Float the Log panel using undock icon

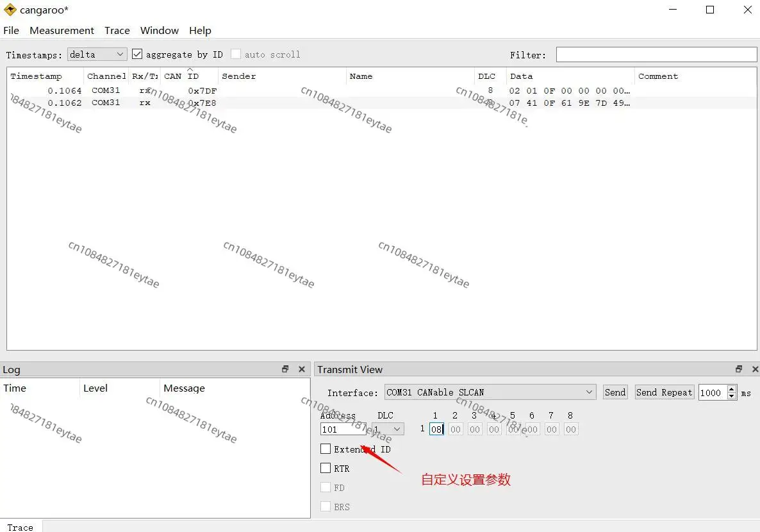click(x=285, y=369)
